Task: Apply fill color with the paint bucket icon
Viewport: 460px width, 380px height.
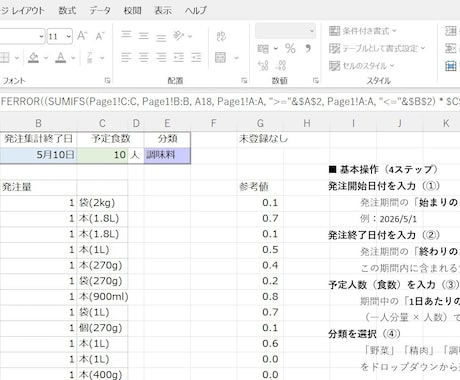Action: [x=33, y=58]
